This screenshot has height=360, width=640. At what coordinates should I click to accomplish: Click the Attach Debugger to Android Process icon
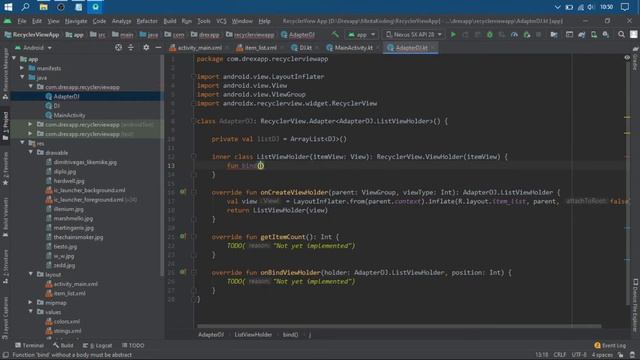click(527, 35)
